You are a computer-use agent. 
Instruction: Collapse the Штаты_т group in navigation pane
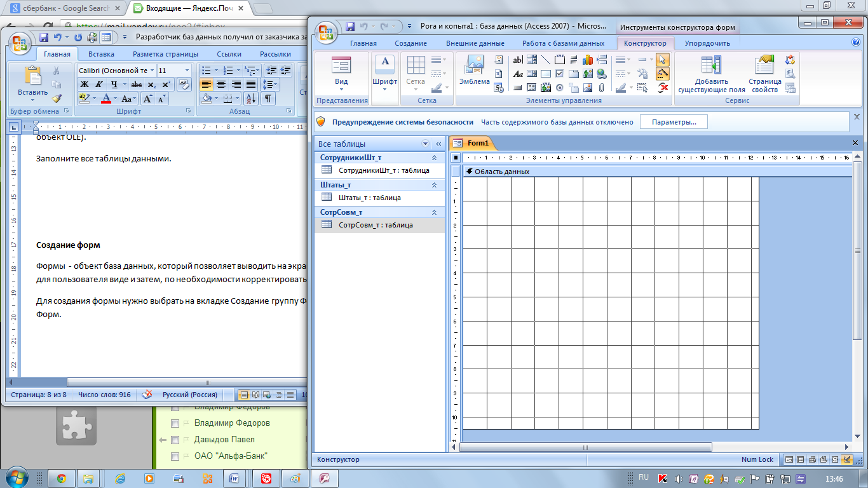[x=435, y=185]
